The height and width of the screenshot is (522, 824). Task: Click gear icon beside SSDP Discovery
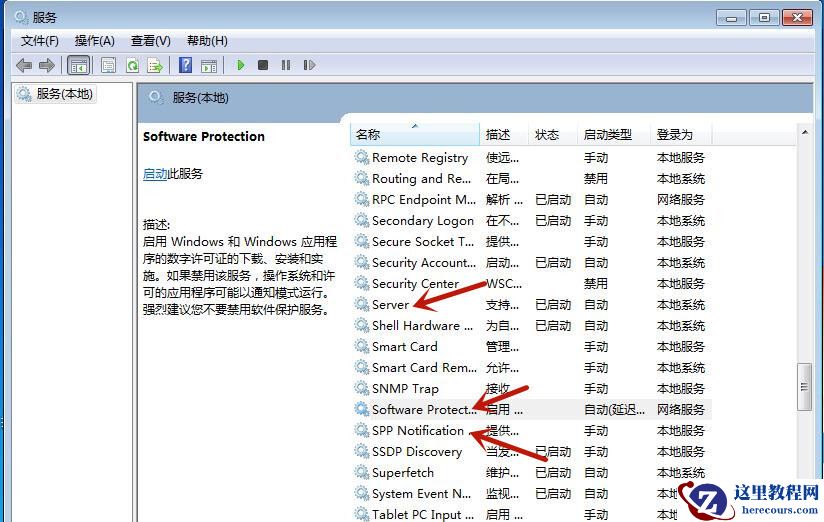pos(362,451)
